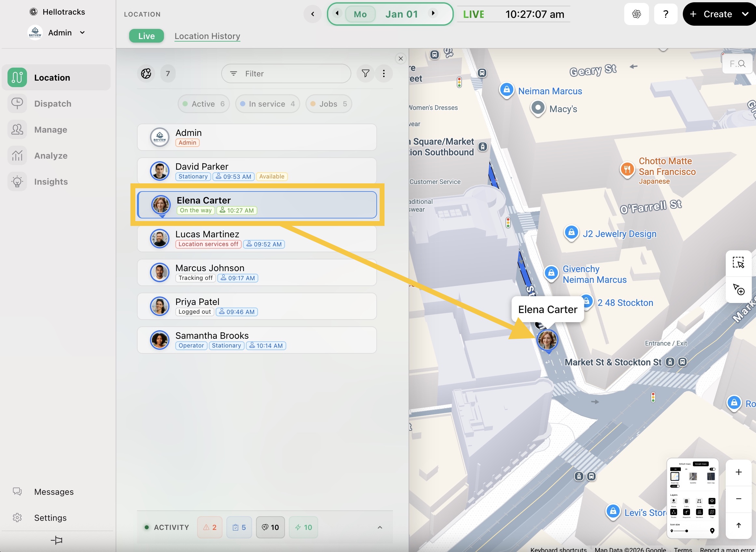
Task: Open the help question mark button
Action: (x=665, y=14)
